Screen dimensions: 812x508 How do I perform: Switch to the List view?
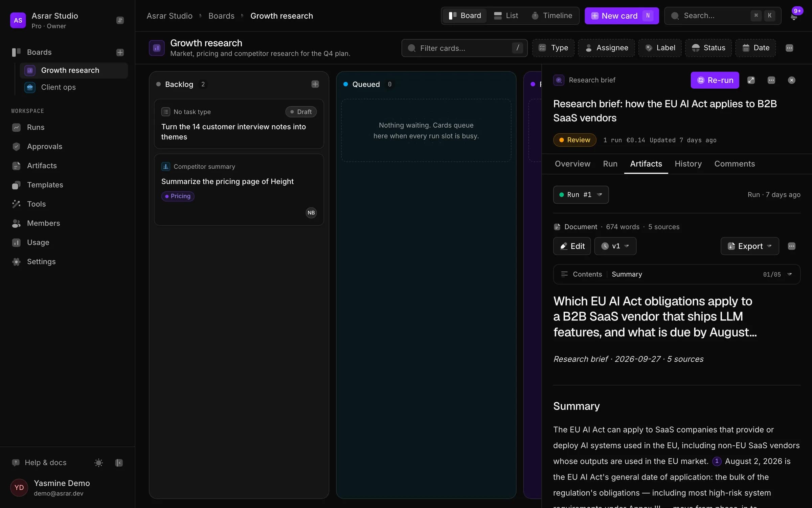[506, 16]
